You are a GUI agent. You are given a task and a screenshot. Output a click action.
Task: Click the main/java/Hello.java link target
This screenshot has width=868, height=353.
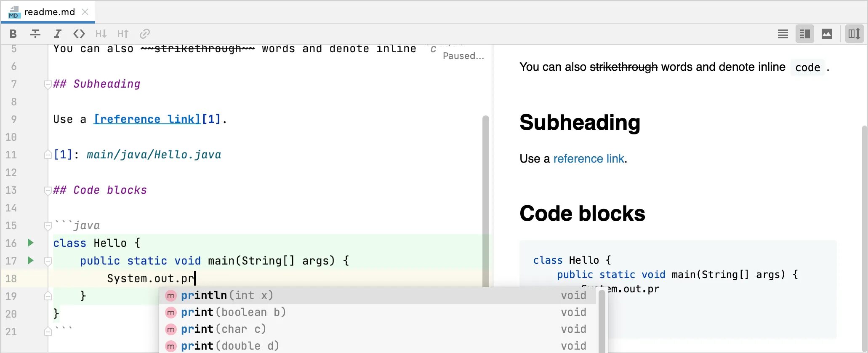coord(154,155)
